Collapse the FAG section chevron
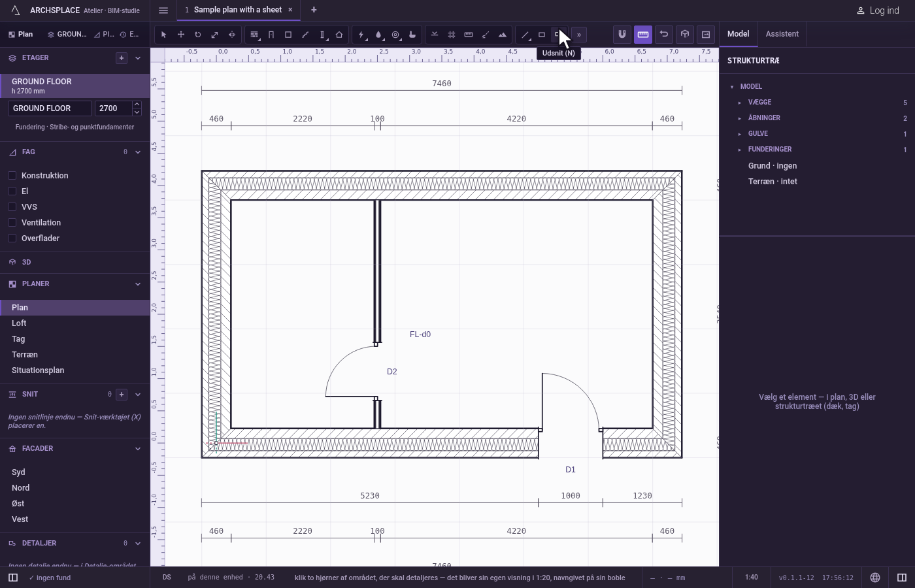915x588 pixels. [138, 152]
